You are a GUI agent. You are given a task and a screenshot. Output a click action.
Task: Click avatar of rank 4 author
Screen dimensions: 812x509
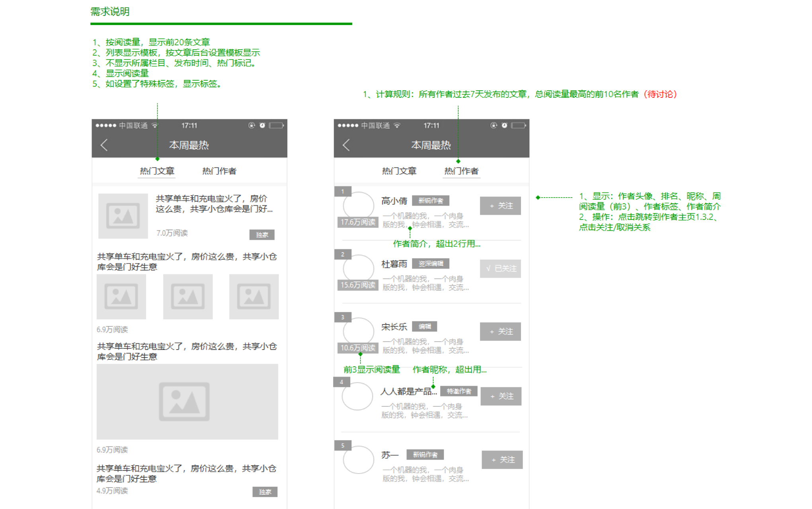coord(357,396)
